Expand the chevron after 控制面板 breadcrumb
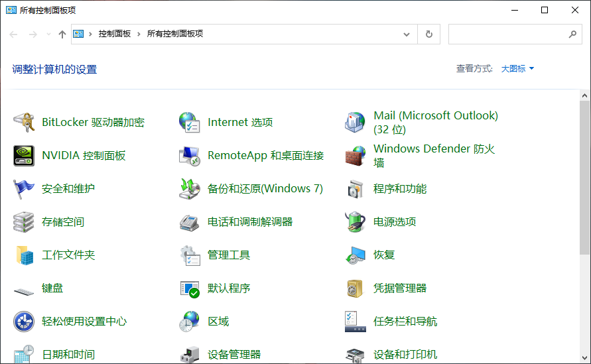The width and height of the screenshot is (591, 364). coord(139,34)
